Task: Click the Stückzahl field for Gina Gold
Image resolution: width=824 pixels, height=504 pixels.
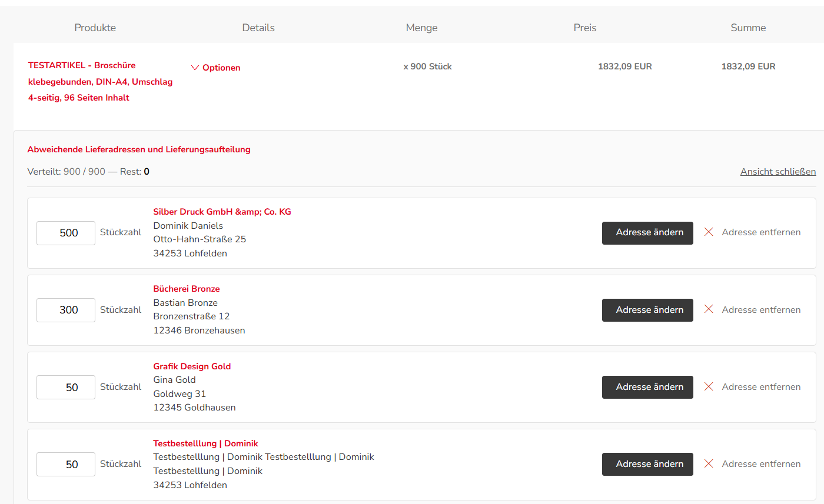Action: coord(66,387)
